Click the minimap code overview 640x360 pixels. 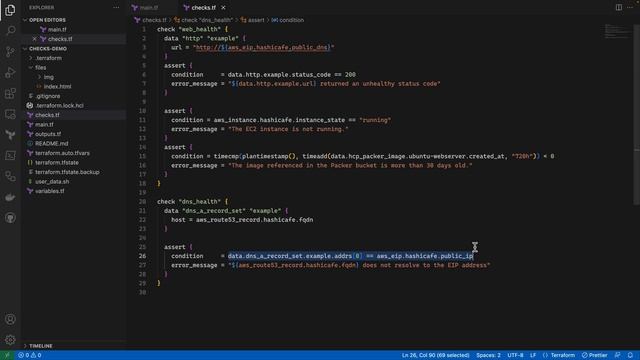point(616,32)
